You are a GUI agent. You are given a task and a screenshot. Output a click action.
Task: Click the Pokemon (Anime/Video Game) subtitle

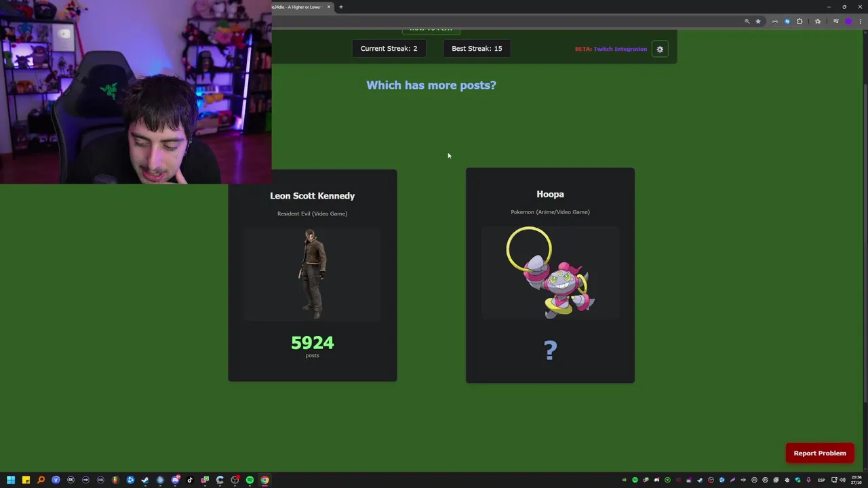pos(550,212)
